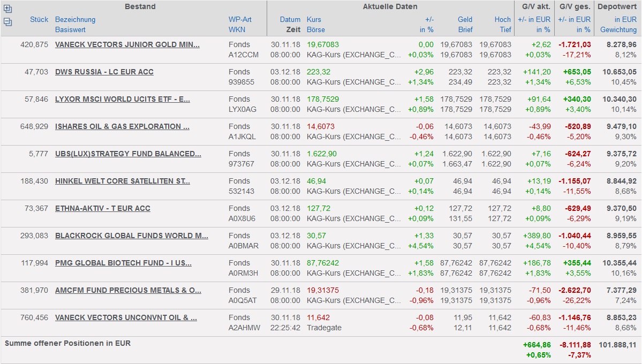The height and width of the screenshot is (364, 642).
Task: Open DWS RUSSIA - LC EUR ACC details
Action: click(104, 72)
